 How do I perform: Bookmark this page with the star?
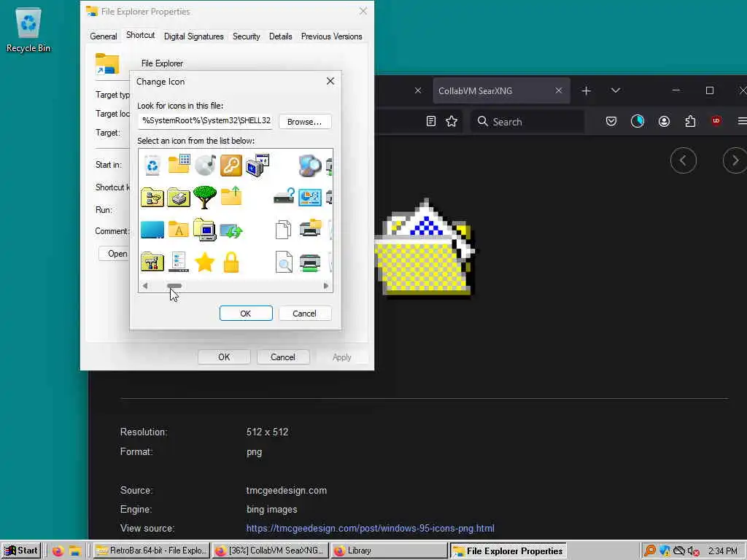tap(452, 122)
